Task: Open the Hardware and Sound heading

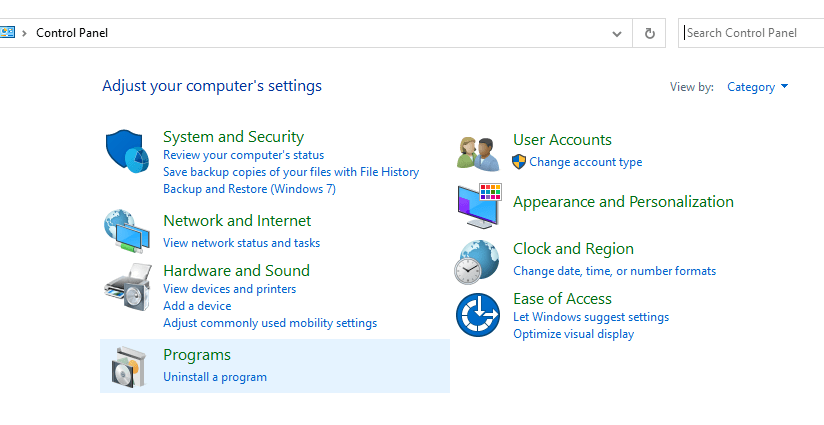Action: [x=236, y=271]
